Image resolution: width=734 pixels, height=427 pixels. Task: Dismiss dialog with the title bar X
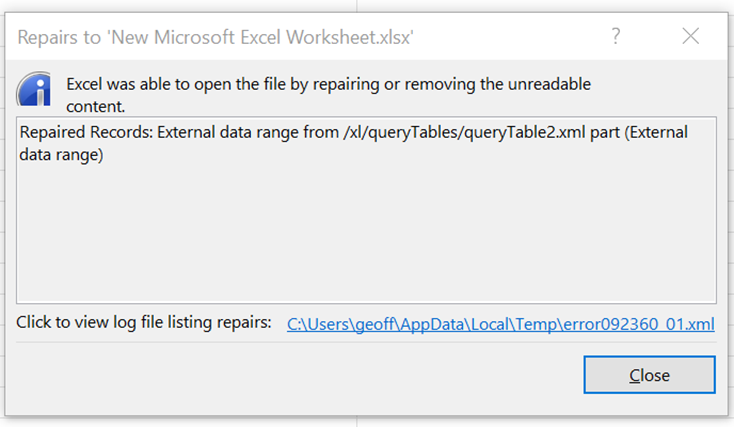[690, 36]
